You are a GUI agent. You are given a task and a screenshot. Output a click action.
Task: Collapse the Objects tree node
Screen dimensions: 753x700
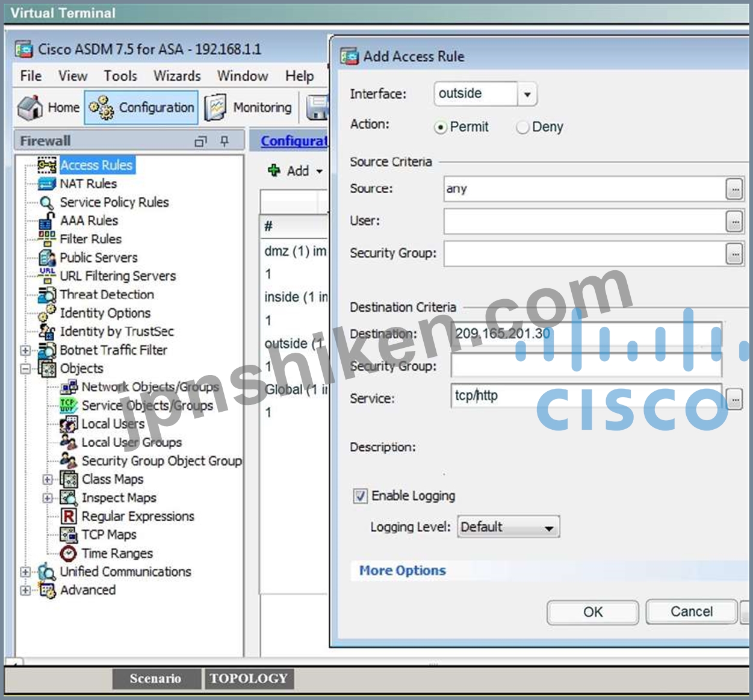tap(25, 368)
